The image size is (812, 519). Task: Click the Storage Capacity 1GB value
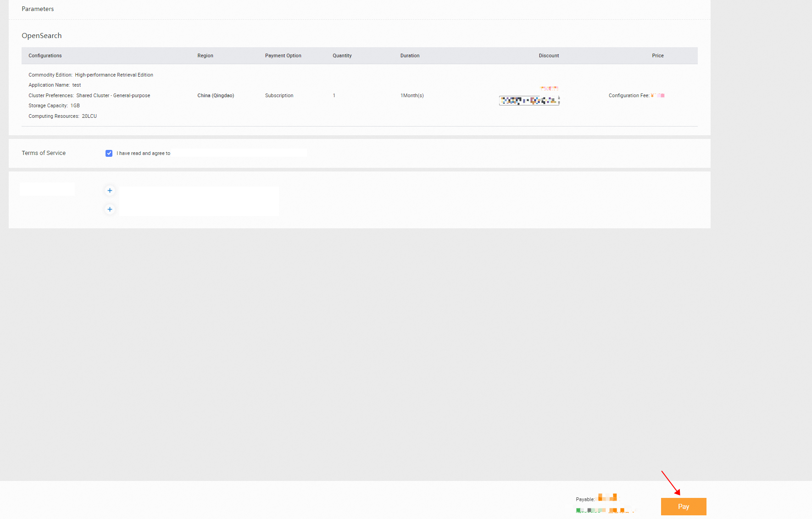(x=75, y=105)
